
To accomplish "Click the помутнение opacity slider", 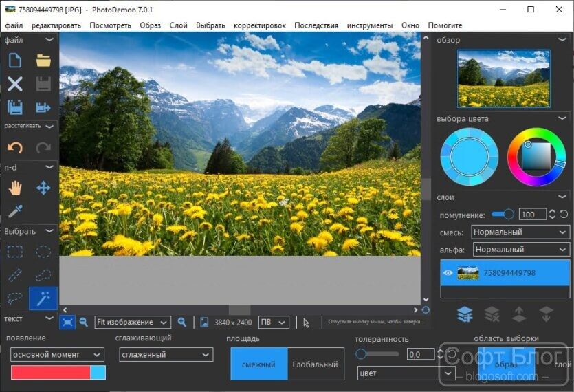I will point(503,215).
